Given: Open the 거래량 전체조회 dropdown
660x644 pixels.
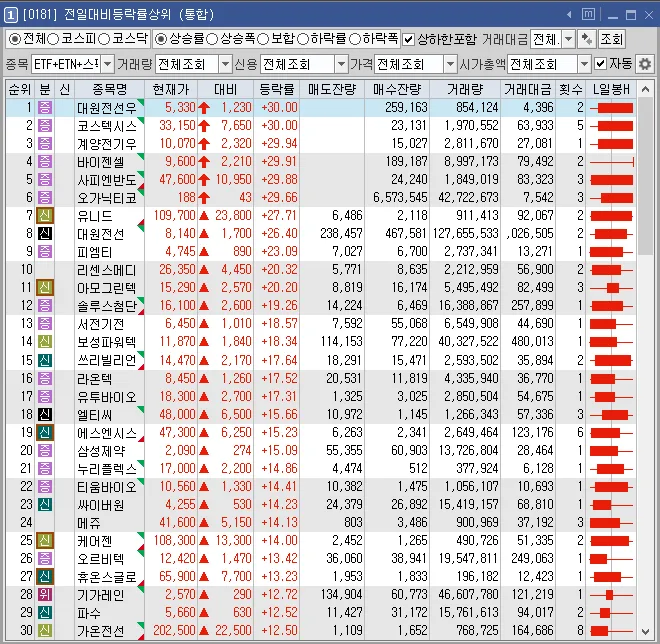Looking at the screenshot, I should click(x=225, y=64).
